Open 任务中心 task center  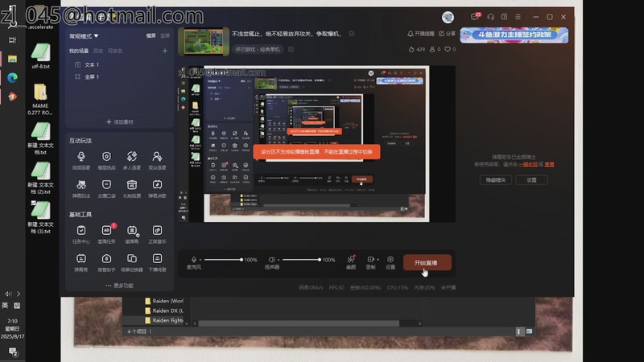tap(81, 234)
